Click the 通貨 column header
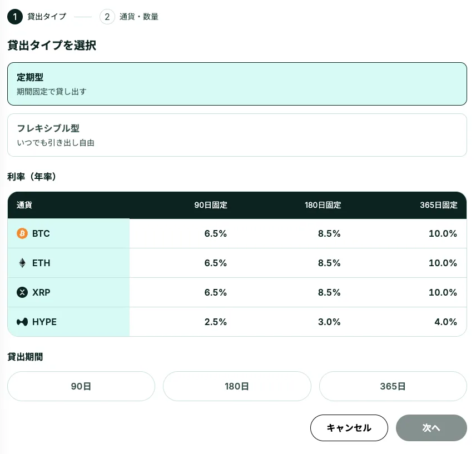Image resolution: width=476 pixels, height=454 pixels. [24, 205]
